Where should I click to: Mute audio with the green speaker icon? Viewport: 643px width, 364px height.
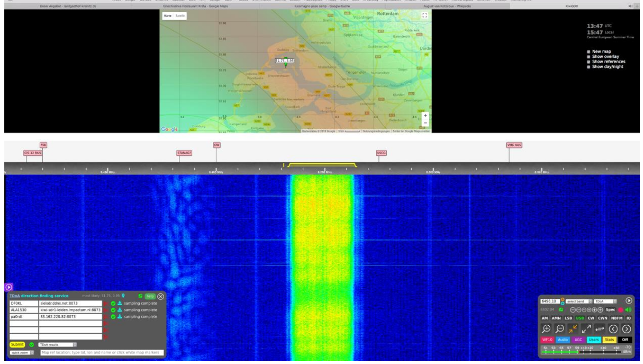point(628,310)
